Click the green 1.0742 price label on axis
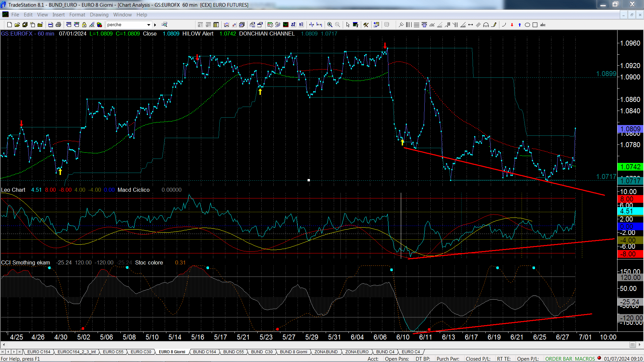Image resolution: width=644 pixels, height=362 pixels. 630,167
